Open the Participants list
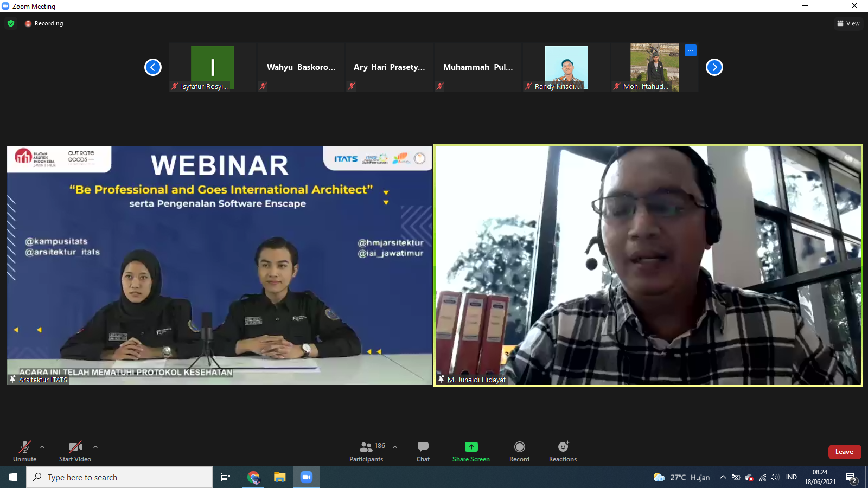868x488 pixels. click(367, 451)
